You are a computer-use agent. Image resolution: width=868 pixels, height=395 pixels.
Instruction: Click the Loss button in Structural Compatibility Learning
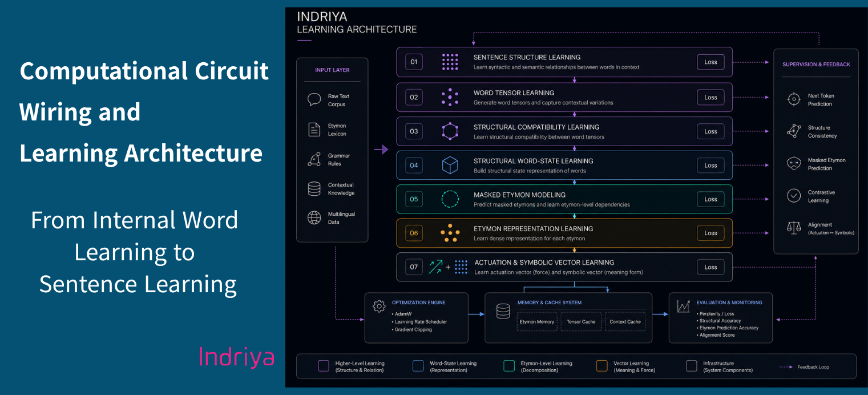coord(710,131)
